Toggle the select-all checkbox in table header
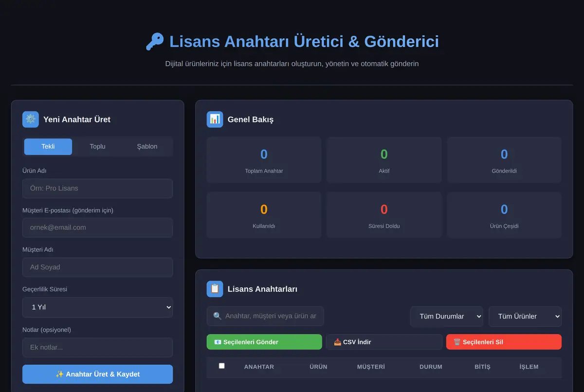 (222, 366)
